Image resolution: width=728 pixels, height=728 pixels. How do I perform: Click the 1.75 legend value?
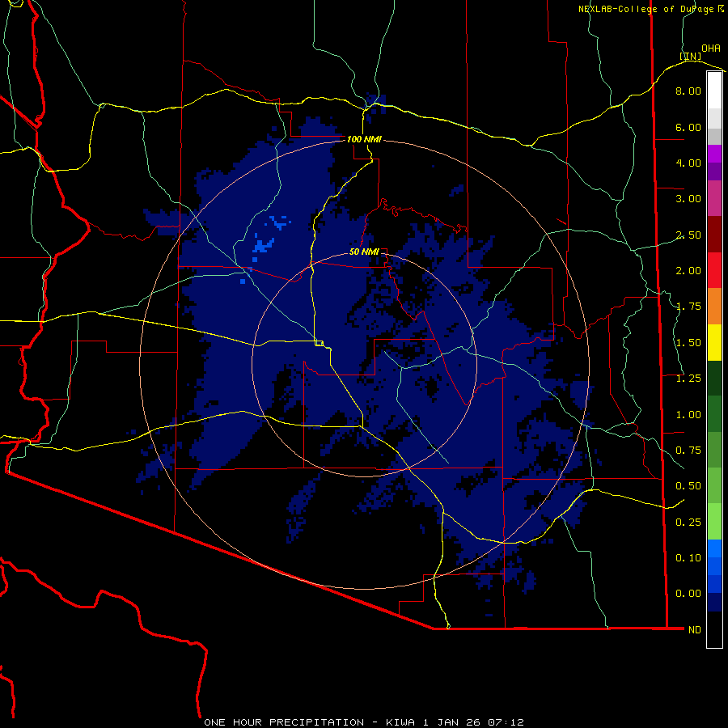(688, 307)
